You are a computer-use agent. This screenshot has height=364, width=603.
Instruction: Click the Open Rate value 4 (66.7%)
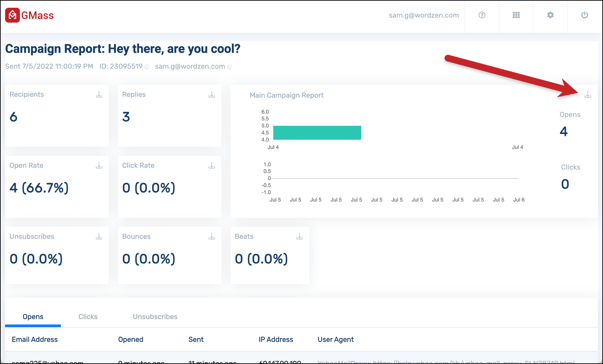click(x=39, y=188)
